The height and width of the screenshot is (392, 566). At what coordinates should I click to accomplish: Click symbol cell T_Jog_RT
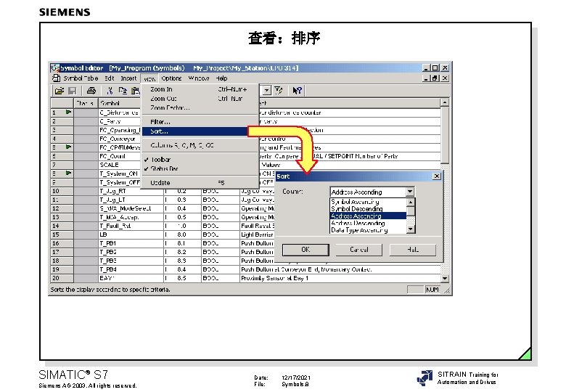[x=131, y=191]
